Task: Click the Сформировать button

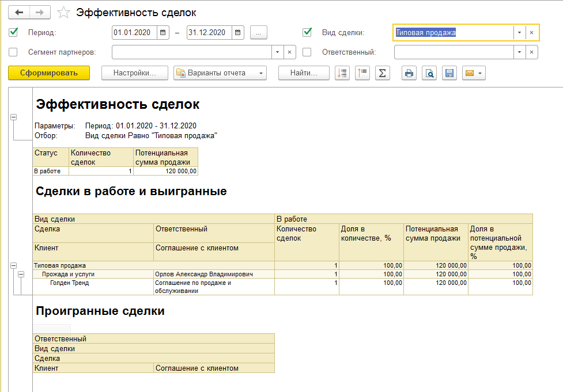Action: 49,73
